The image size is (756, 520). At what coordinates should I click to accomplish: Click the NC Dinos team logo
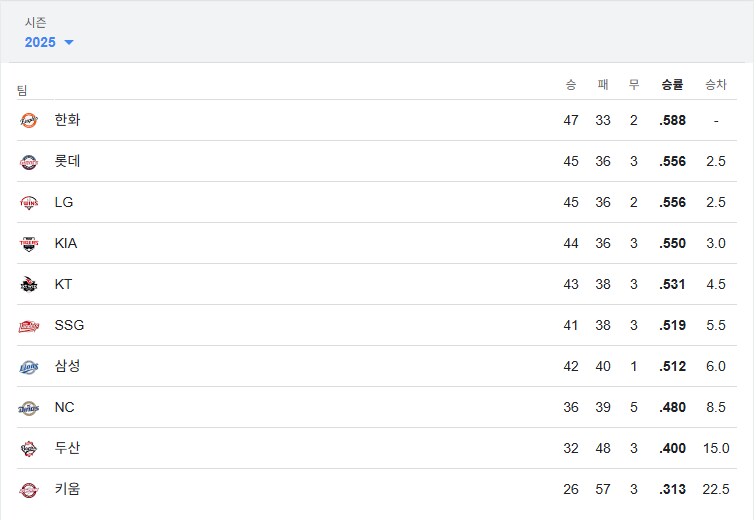[x=29, y=409]
